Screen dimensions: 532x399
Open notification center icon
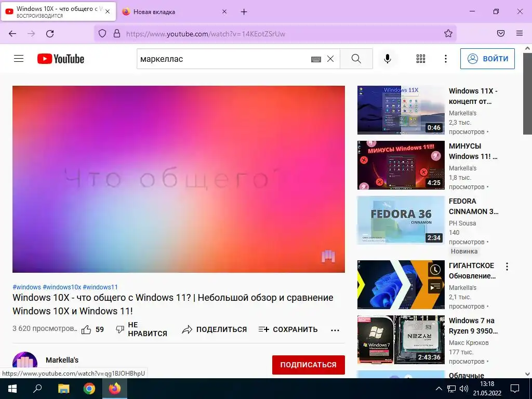click(515, 389)
